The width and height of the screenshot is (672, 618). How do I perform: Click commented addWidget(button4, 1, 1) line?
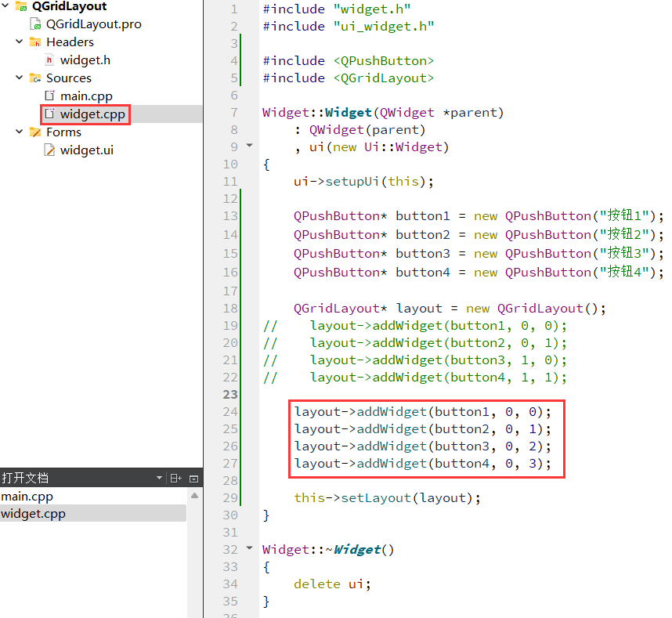click(x=415, y=377)
